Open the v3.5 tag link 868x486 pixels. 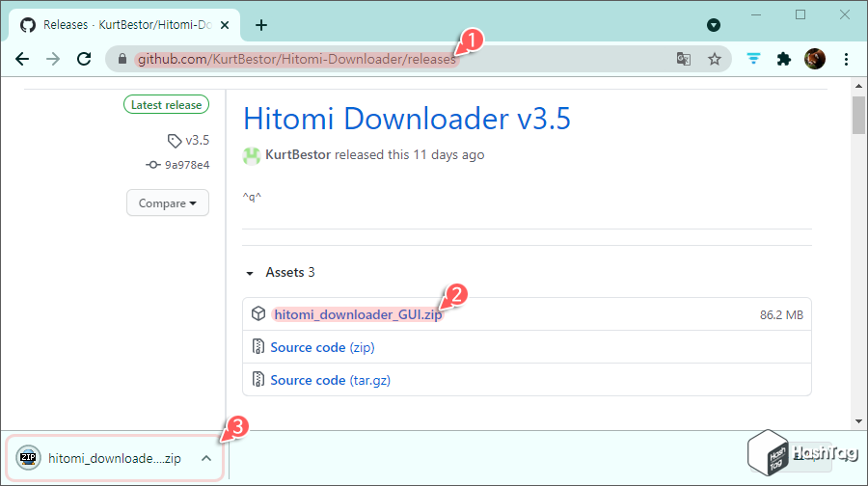[x=188, y=141]
